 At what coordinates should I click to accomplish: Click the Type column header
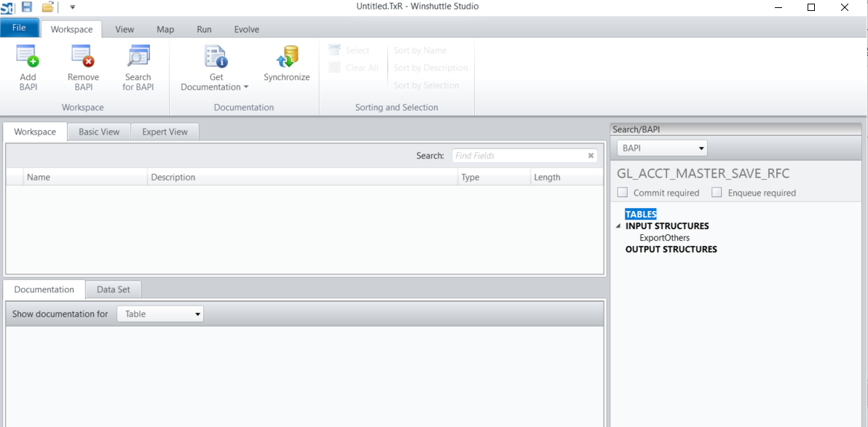[x=494, y=177]
